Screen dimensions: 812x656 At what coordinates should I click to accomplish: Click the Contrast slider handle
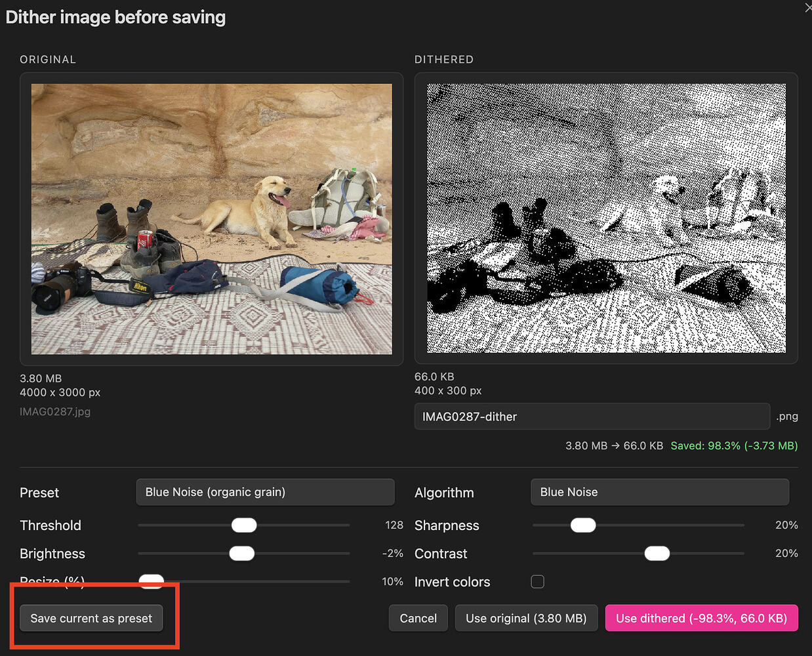tap(657, 554)
